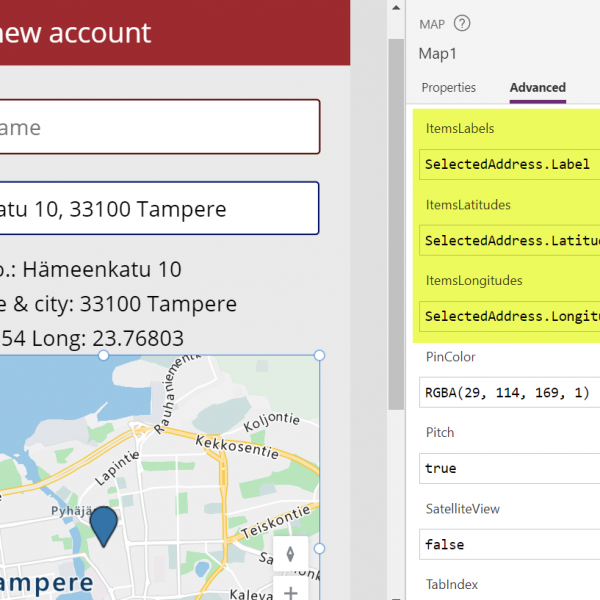The height and width of the screenshot is (600, 600).
Task: Edit the ItemsLatitudes formula field
Action: [x=509, y=241]
